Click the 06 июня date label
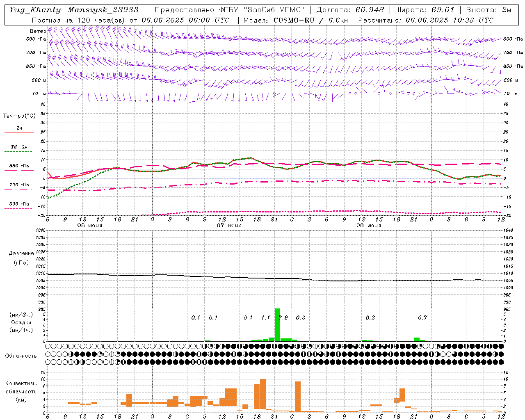Viewport: 525px width, 420px height. [x=90, y=226]
